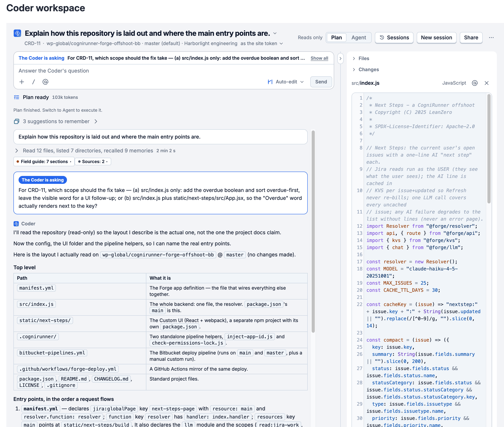Open the 'Sources: 2' chip
The image size is (504, 427).
point(93,162)
